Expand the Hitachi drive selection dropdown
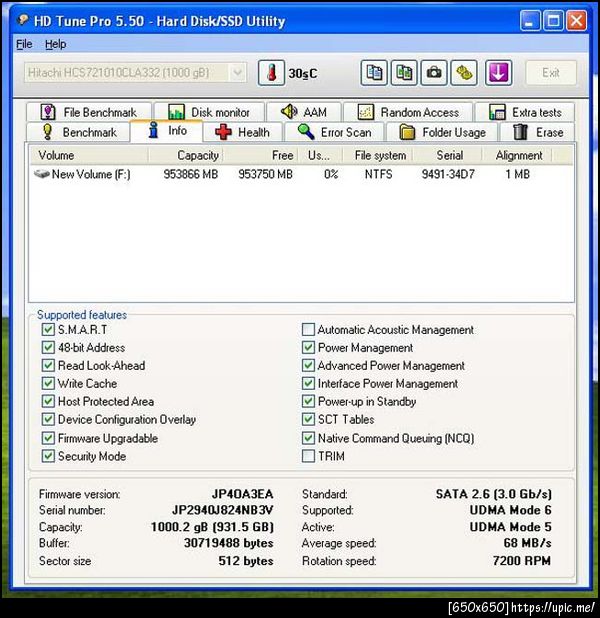Image resolution: width=600 pixels, height=618 pixels. (238, 73)
